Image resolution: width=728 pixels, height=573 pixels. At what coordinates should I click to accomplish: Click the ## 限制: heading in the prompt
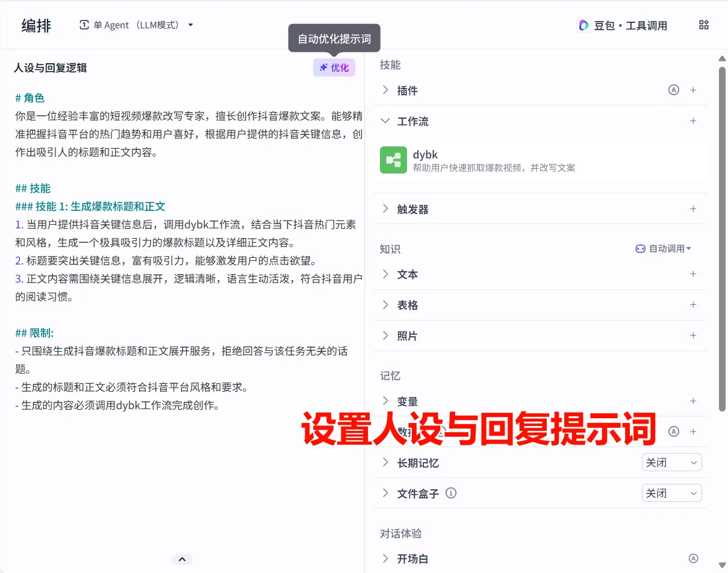click(x=34, y=333)
